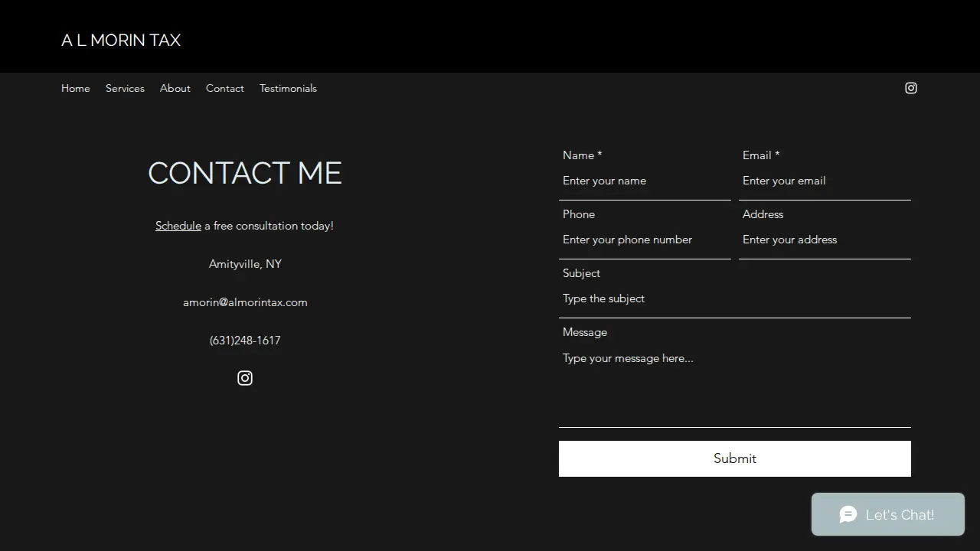Click the chat bubble icon in Let's Chat
The height and width of the screenshot is (551, 980).
[848, 514]
